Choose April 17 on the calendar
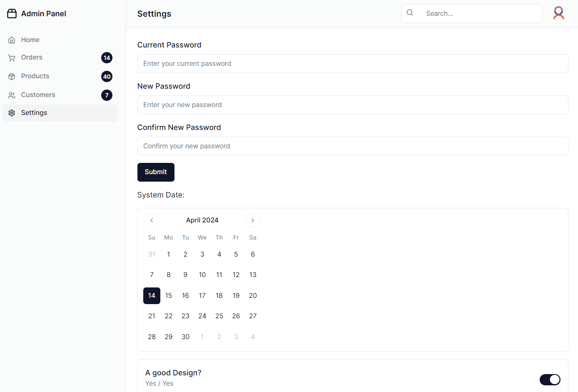578x392 pixels. [x=202, y=296]
